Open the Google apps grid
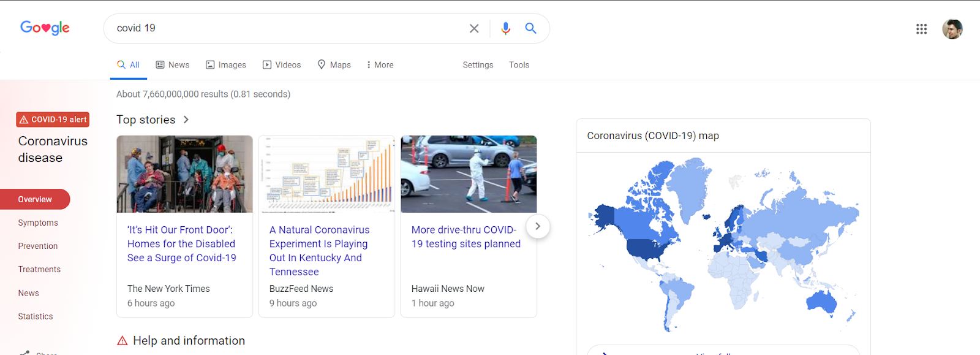Viewport: 980px width, 355px height. tap(921, 29)
